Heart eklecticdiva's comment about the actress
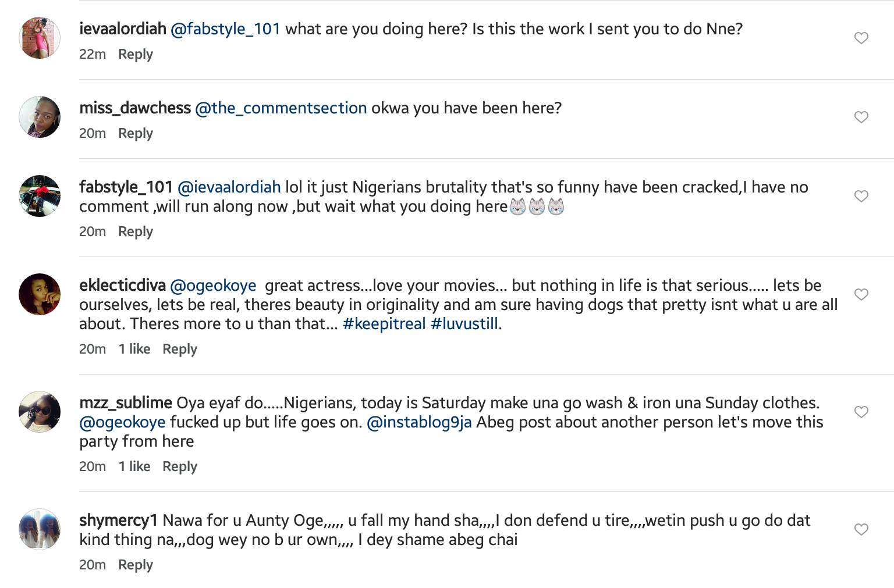Screen dimensions: 894x588 point(861,295)
